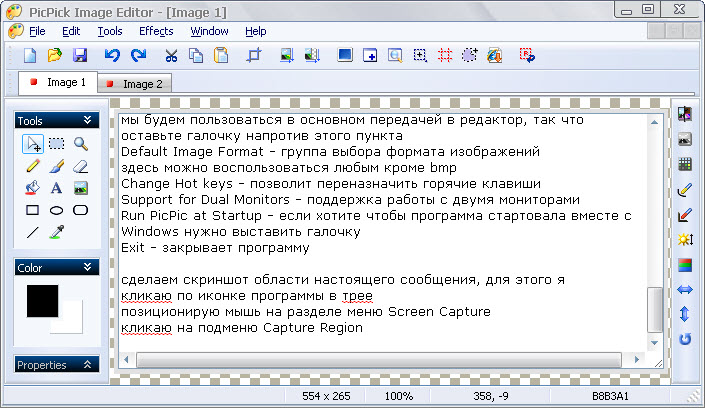Collapse the Tools panel
The height and width of the screenshot is (408, 705).
pyautogui.click(x=88, y=120)
